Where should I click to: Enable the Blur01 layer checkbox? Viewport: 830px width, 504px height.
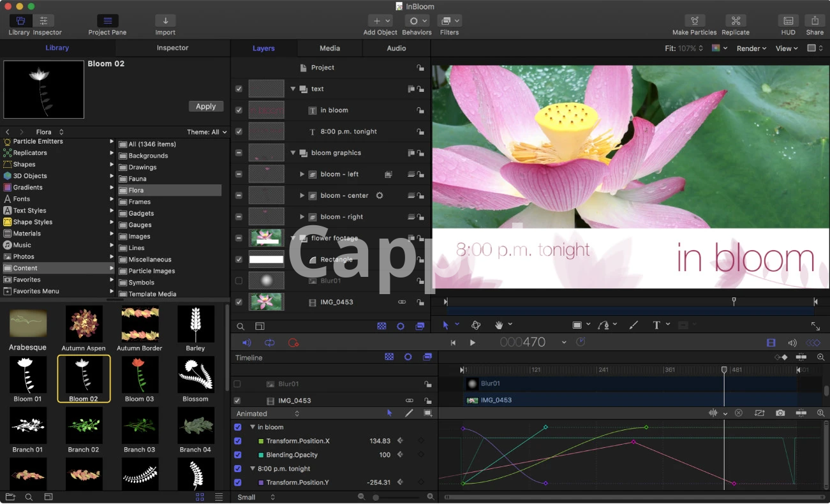(239, 281)
